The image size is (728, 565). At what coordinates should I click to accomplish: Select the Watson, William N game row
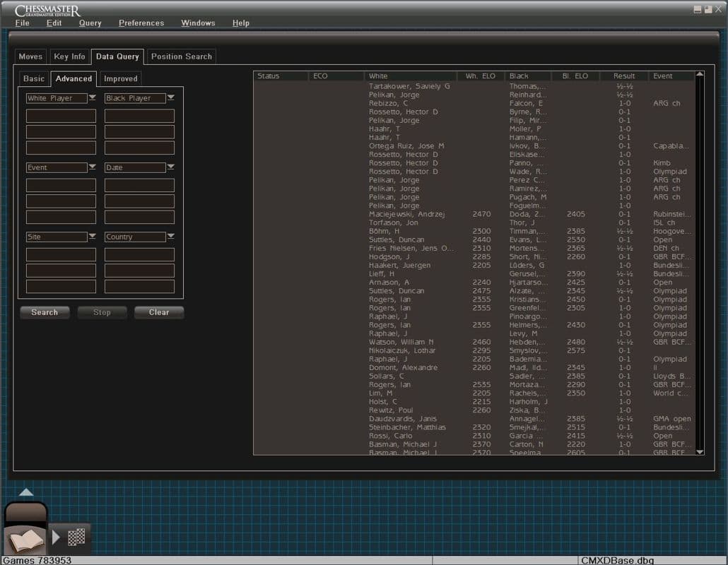point(474,342)
